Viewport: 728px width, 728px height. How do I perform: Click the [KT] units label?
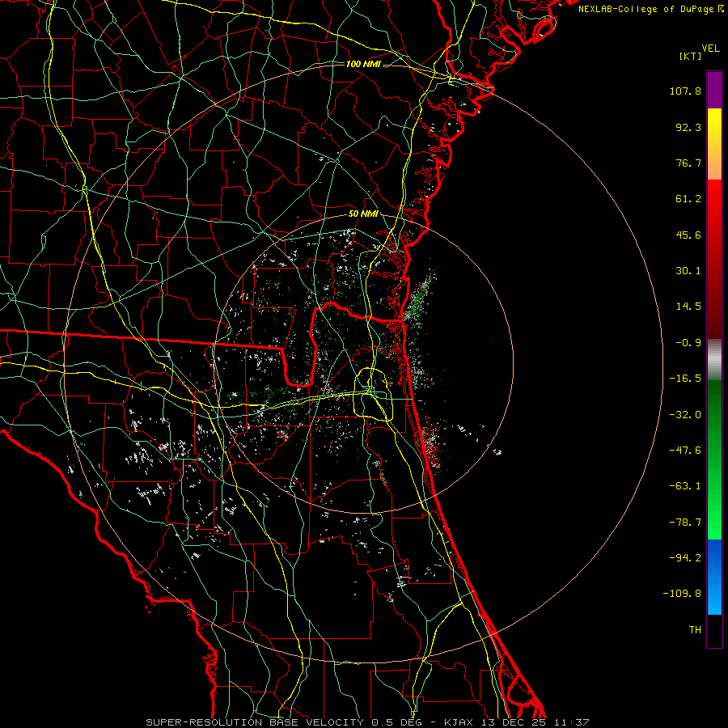(x=691, y=56)
